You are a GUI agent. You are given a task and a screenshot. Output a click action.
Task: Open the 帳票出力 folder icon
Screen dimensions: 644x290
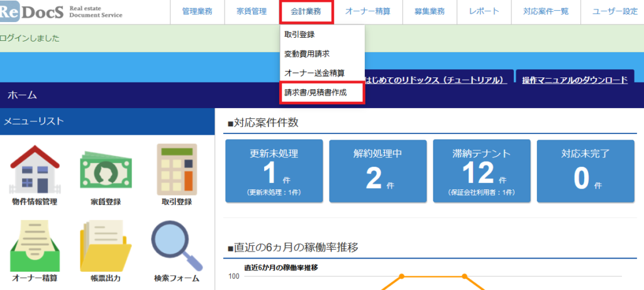tap(106, 245)
